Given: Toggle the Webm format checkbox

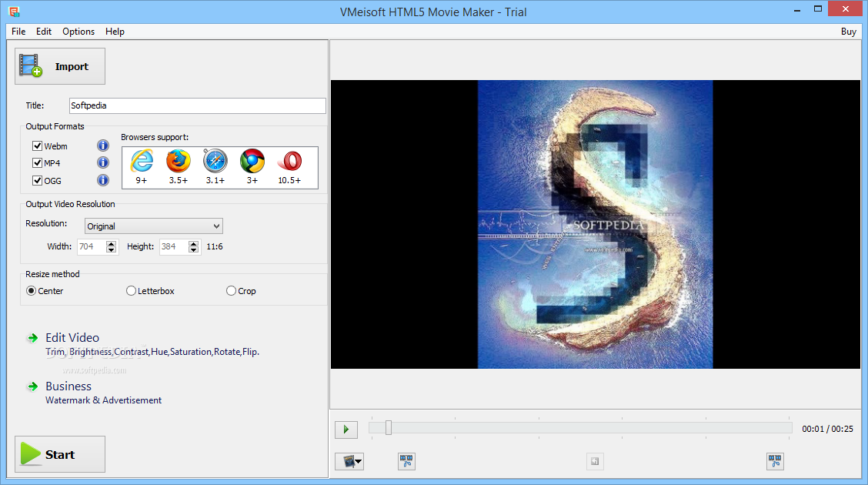Looking at the screenshot, I should point(37,146).
